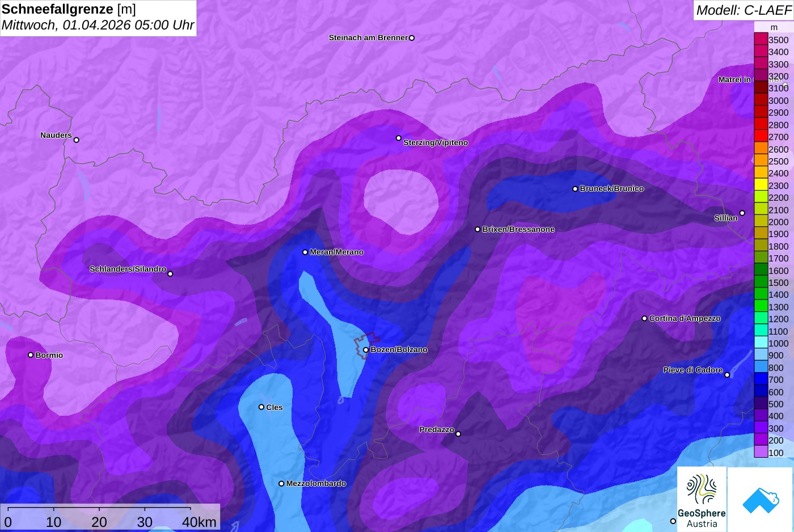
Task: Pick the Sterzing/Vipiteno location marker dot
Action: [x=399, y=138]
